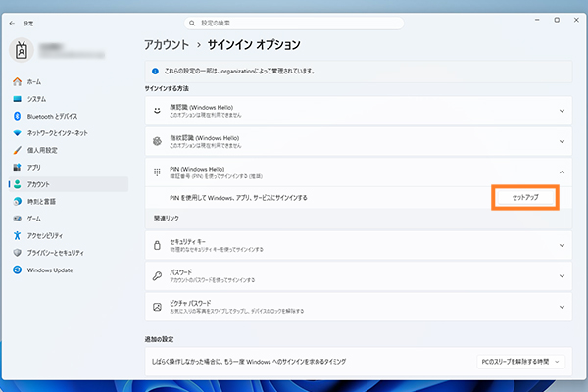Expand the picture password (ピクチャ パスワード) chevron
The width and height of the screenshot is (588, 392).
[562, 307]
